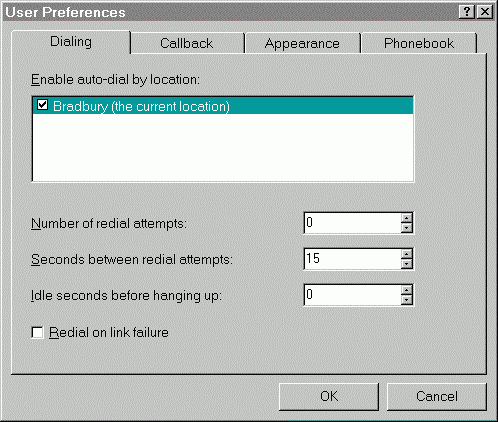Click the help question mark icon

pos(467,12)
